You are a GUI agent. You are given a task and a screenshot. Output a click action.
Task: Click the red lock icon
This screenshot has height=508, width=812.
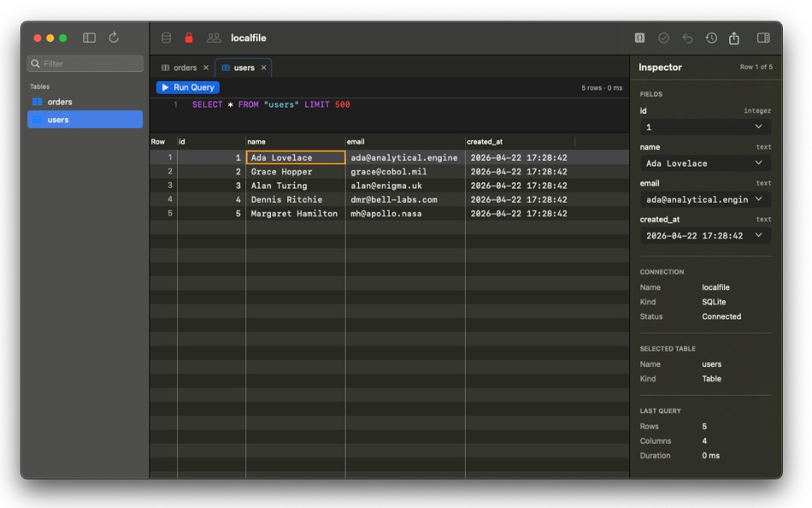tap(189, 38)
